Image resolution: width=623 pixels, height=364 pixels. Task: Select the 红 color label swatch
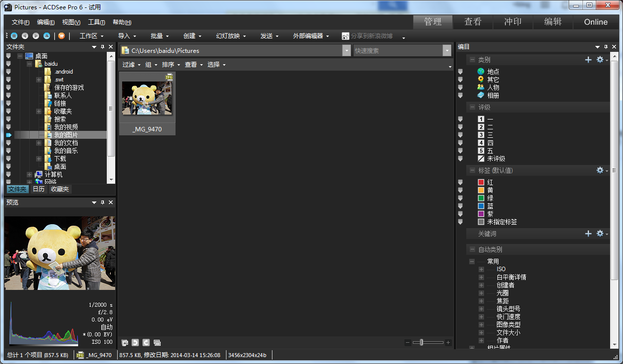tap(481, 182)
